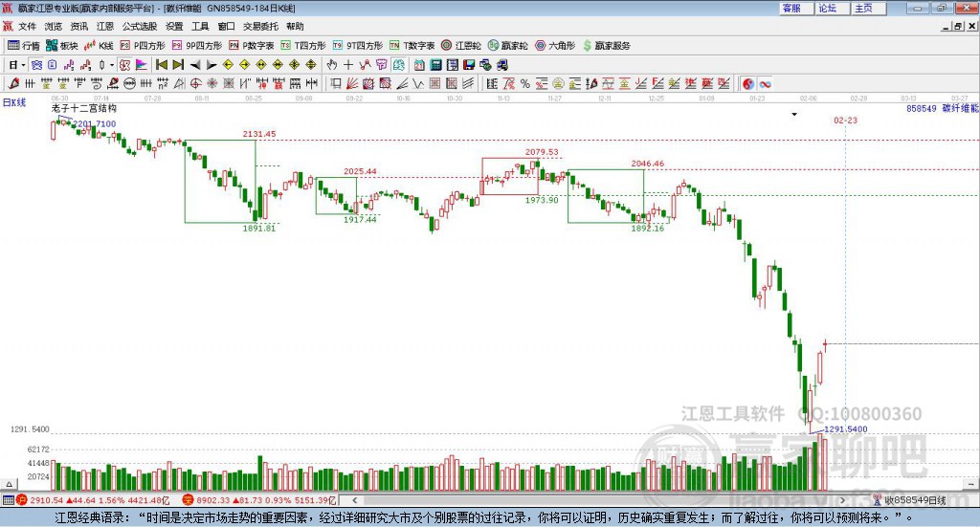This screenshot has width=980, height=527.
Task: Open the 资讯 menu
Action: (x=78, y=26)
